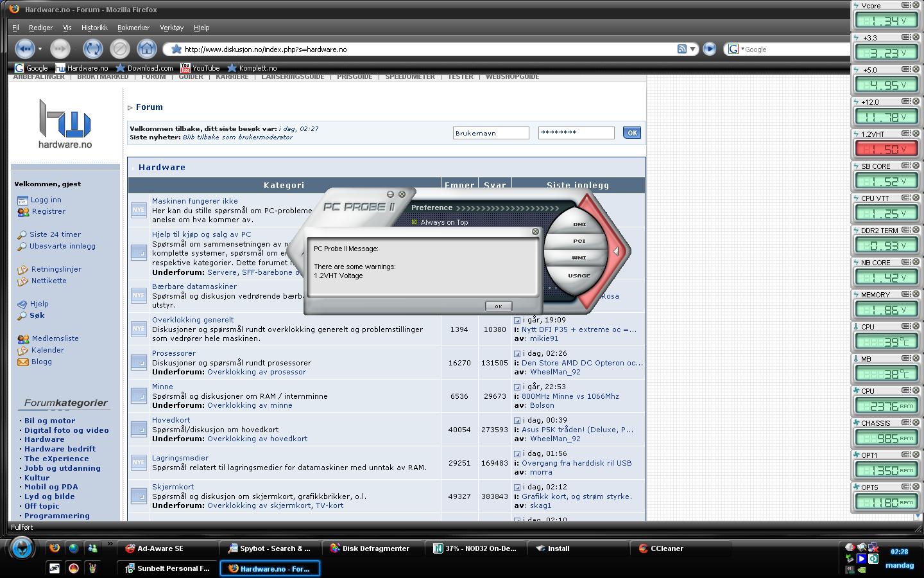Switch to Ad-Aware SE in the taskbar
Image resolution: width=924 pixels, height=578 pixels.
(x=167, y=548)
